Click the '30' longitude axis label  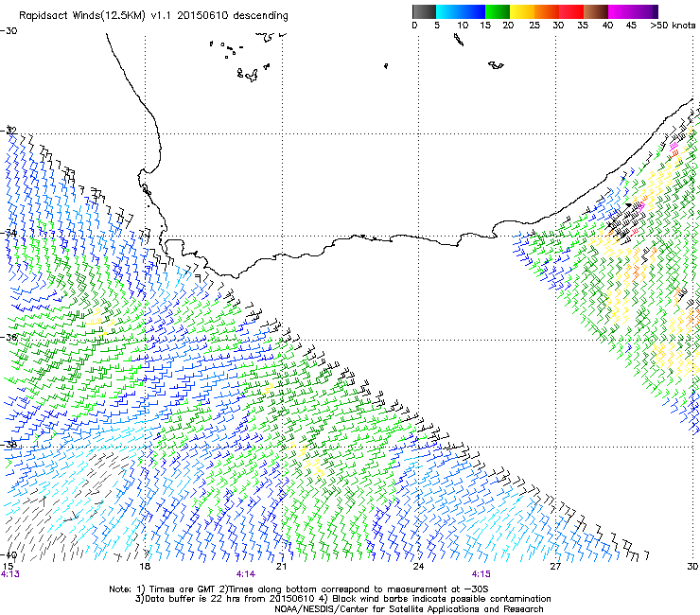[692, 567]
